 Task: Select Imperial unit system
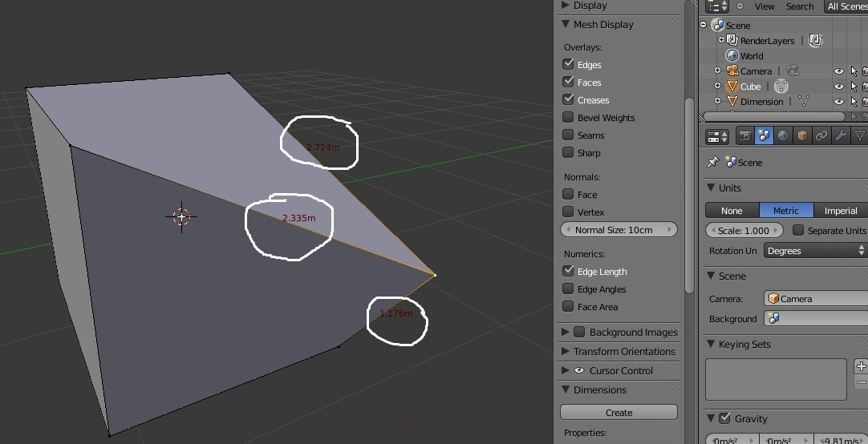(x=841, y=211)
